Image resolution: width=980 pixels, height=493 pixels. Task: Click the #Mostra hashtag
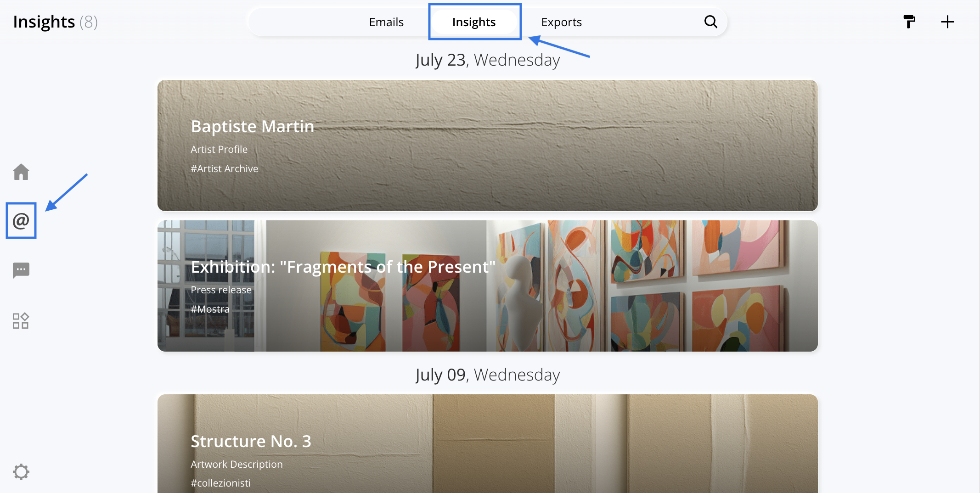tap(210, 309)
